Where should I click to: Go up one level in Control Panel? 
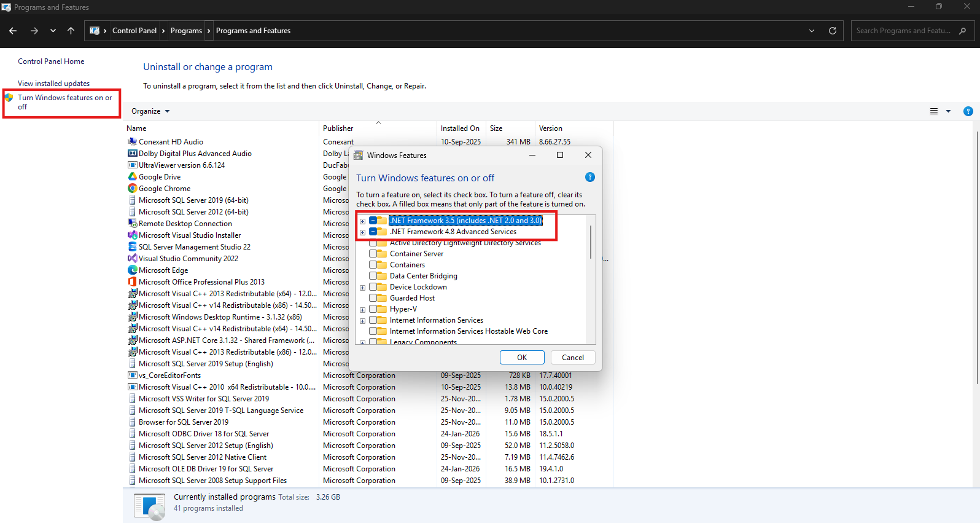[x=71, y=31]
